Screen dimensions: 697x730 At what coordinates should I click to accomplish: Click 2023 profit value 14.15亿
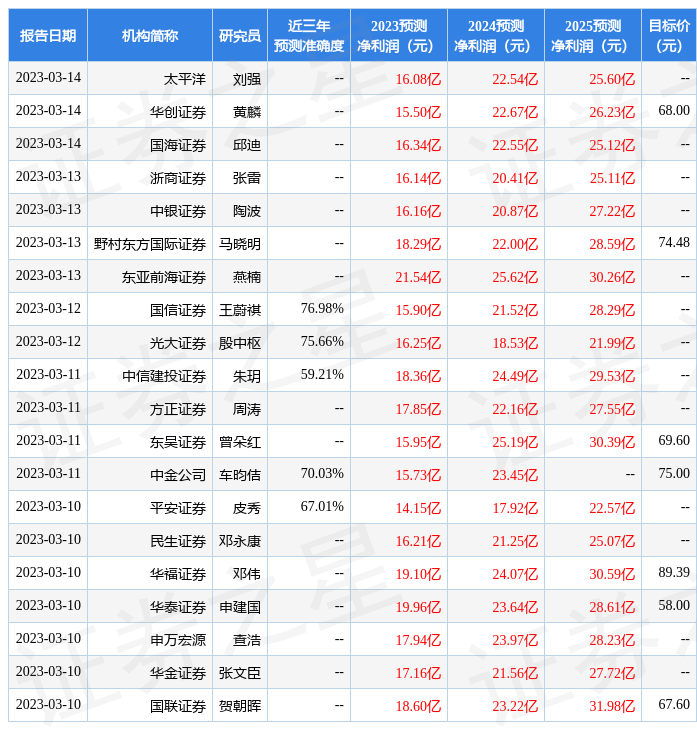point(418,508)
